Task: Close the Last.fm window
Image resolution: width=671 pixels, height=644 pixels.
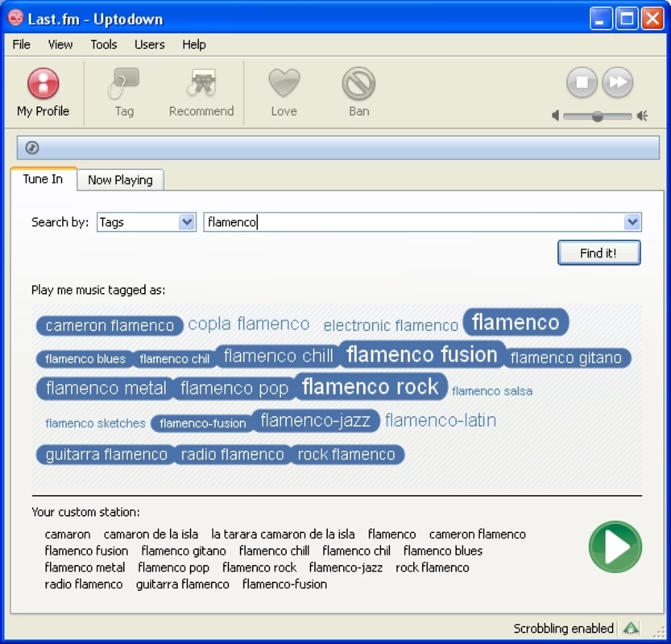Action: click(652, 19)
